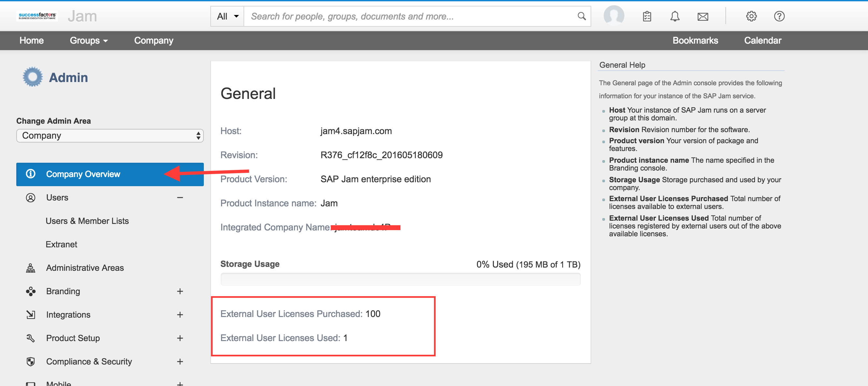Click the Company Overview info icon
The width and height of the screenshot is (868, 386).
click(x=31, y=173)
